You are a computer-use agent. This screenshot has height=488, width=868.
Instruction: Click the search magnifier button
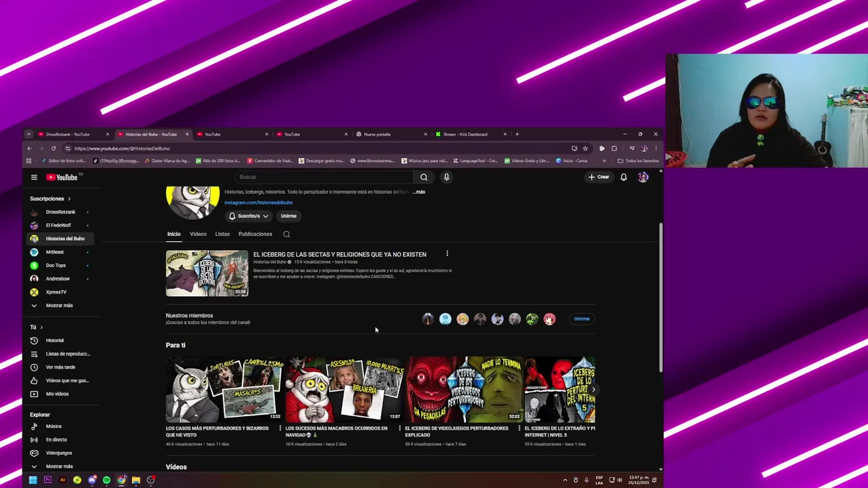[x=424, y=177]
